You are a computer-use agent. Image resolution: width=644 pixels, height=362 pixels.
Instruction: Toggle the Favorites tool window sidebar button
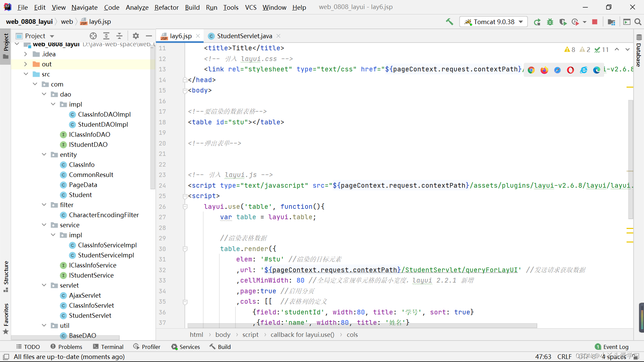pyautogui.click(x=6, y=318)
